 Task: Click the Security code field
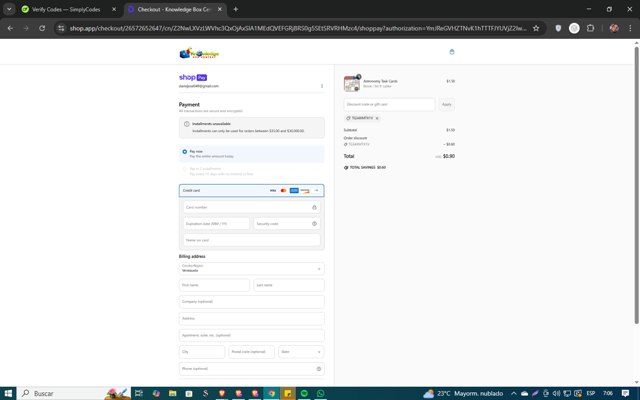(x=287, y=224)
